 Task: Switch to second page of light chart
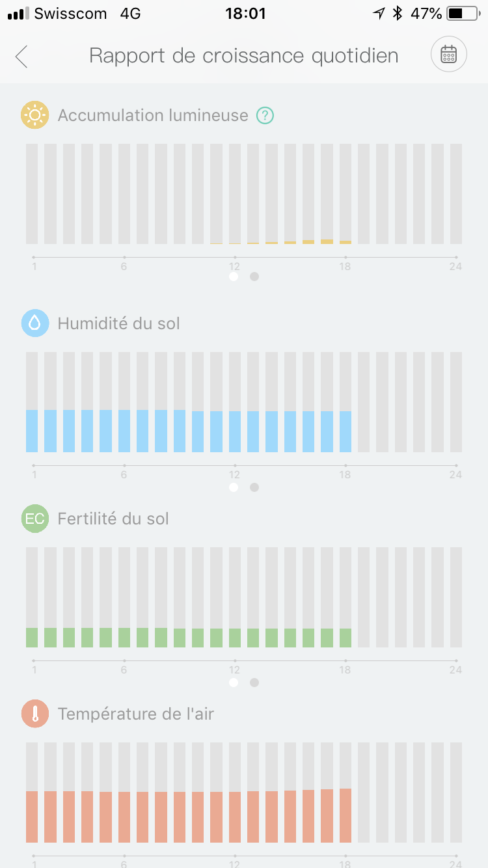254,277
